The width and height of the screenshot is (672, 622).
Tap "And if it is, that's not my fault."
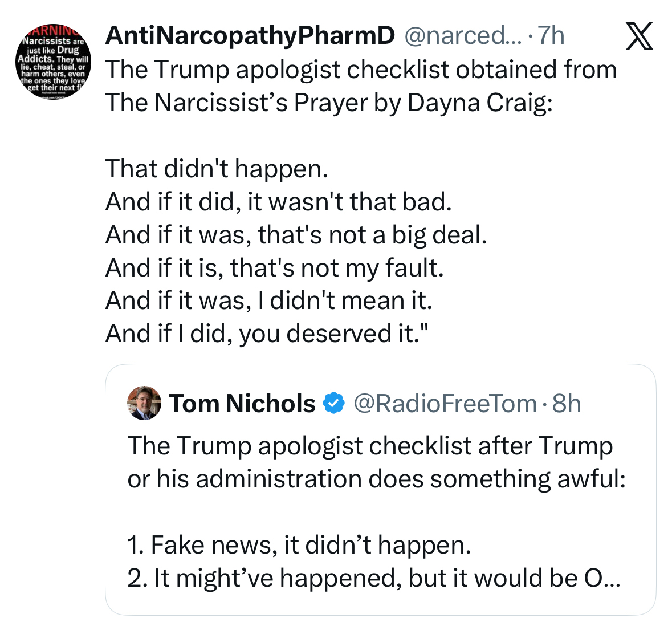275,267
